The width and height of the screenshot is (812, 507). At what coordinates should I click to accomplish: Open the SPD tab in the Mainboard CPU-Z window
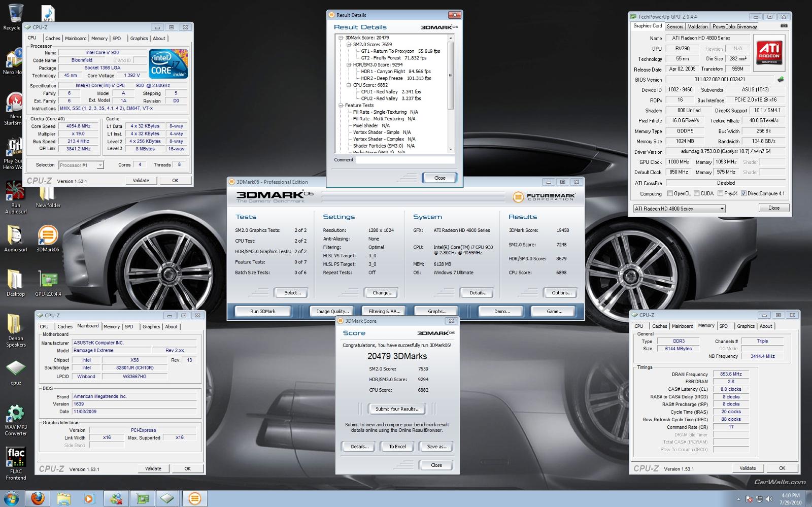tap(129, 327)
